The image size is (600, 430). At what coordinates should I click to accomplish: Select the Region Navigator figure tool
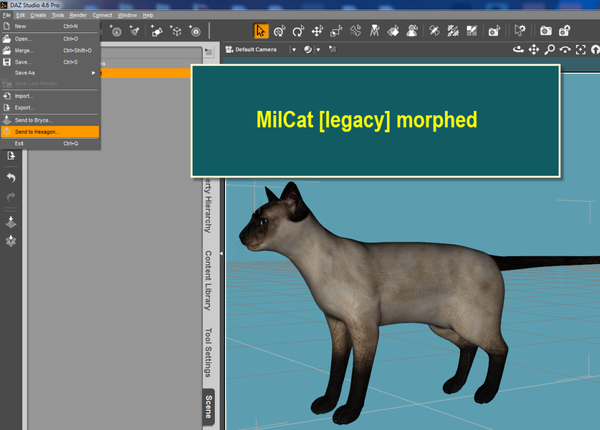pyautogui.click(x=412, y=31)
